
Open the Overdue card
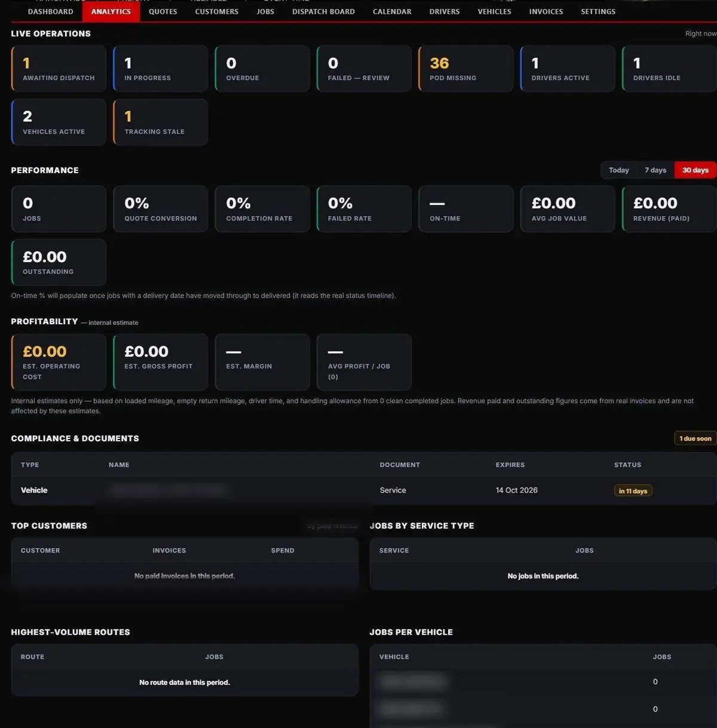point(262,69)
